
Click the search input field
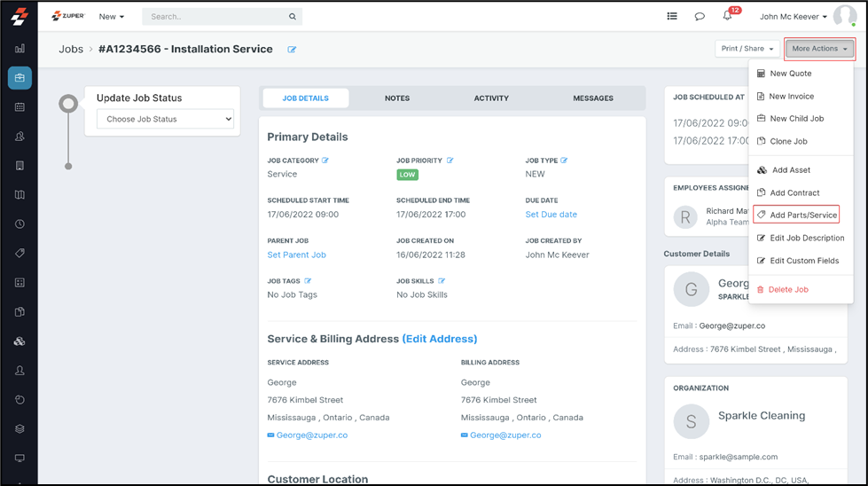click(217, 17)
